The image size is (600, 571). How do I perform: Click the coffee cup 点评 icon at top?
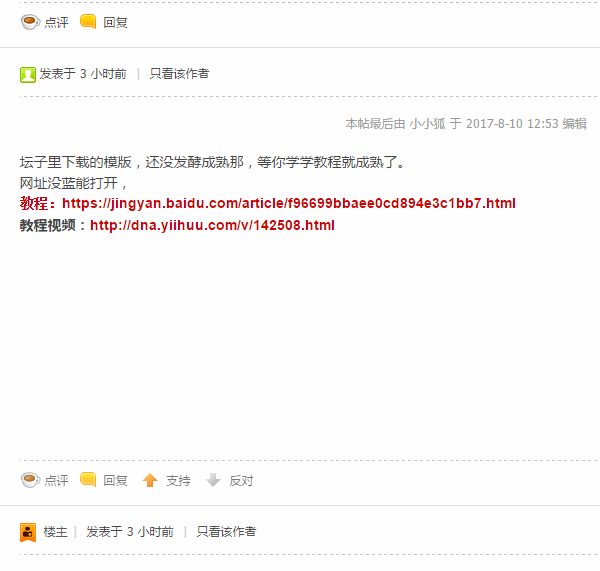30,22
